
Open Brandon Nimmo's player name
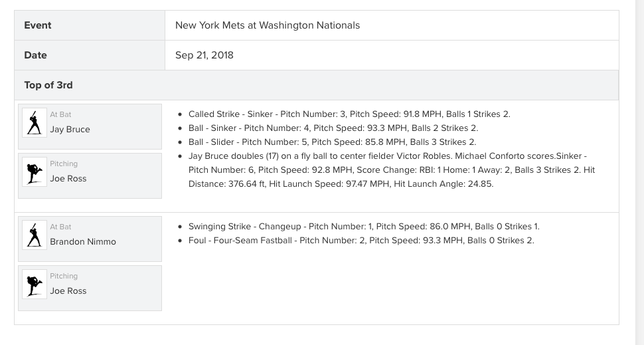[x=83, y=242]
